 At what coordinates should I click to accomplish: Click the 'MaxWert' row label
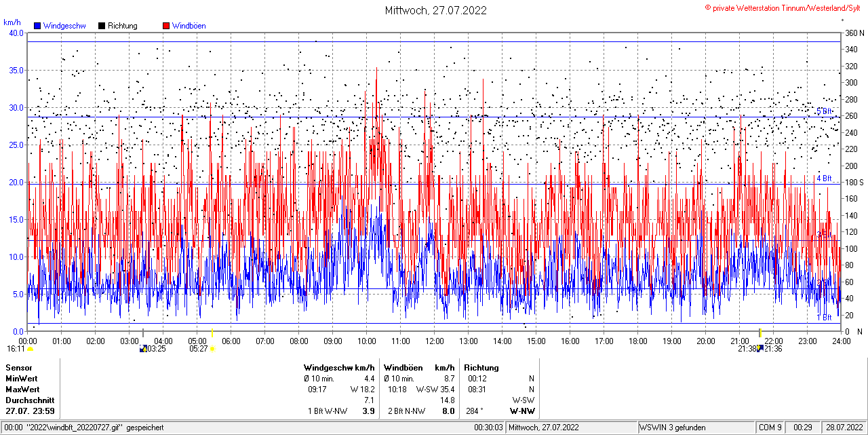pyautogui.click(x=22, y=389)
